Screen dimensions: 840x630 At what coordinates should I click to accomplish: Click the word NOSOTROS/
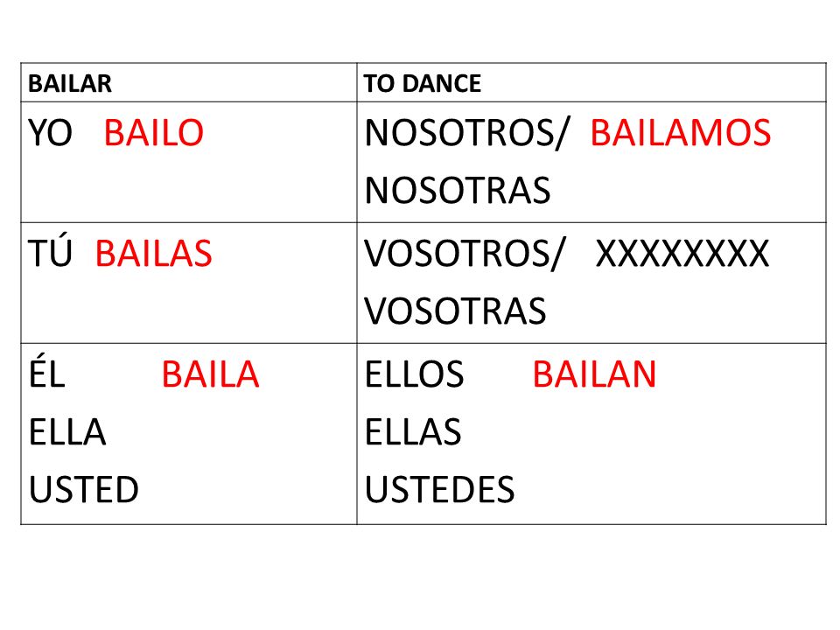coord(465,133)
